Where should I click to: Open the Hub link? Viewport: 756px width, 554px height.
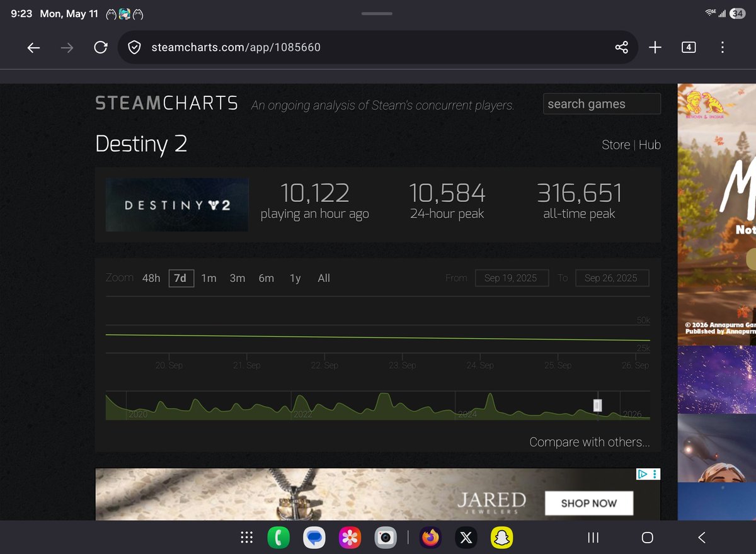click(650, 145)
